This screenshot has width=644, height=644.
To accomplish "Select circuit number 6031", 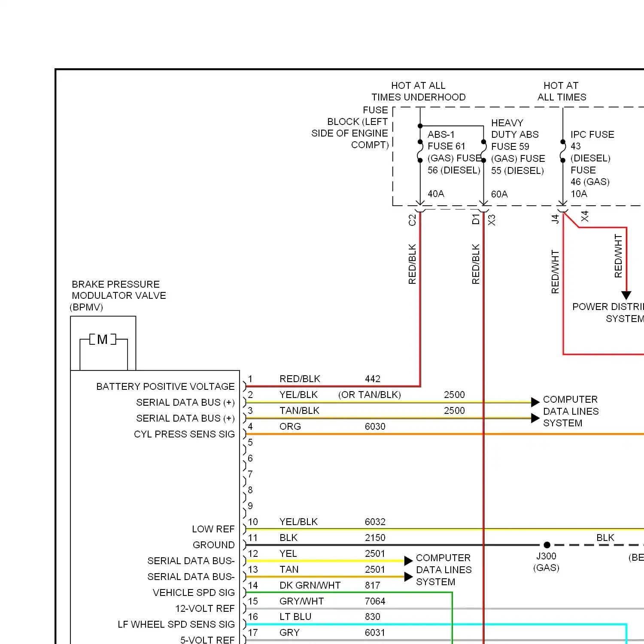I will tap(375, 632).
